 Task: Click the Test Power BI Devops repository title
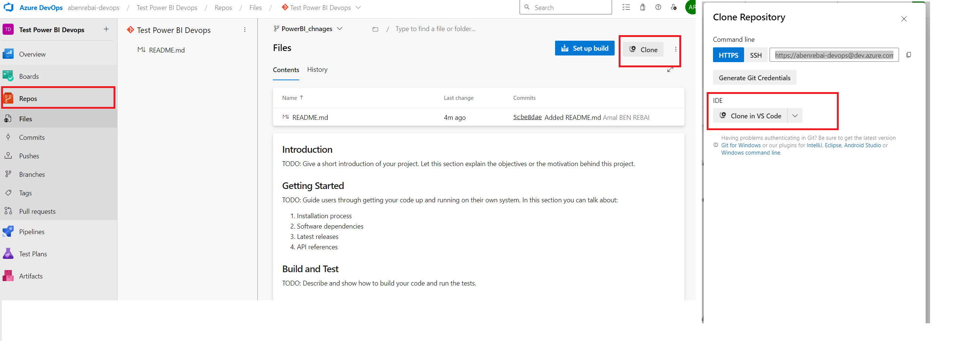pyautogui.click(x=173, y=30)
